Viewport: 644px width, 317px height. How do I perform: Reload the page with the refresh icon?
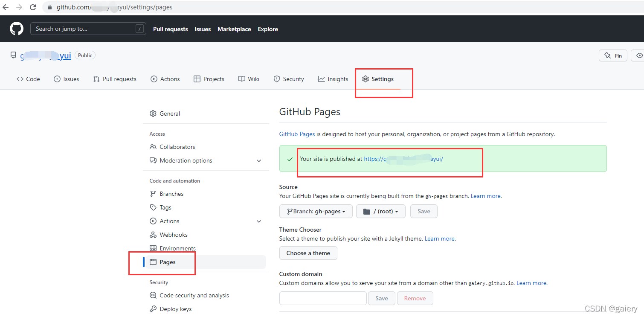(33, 7)
